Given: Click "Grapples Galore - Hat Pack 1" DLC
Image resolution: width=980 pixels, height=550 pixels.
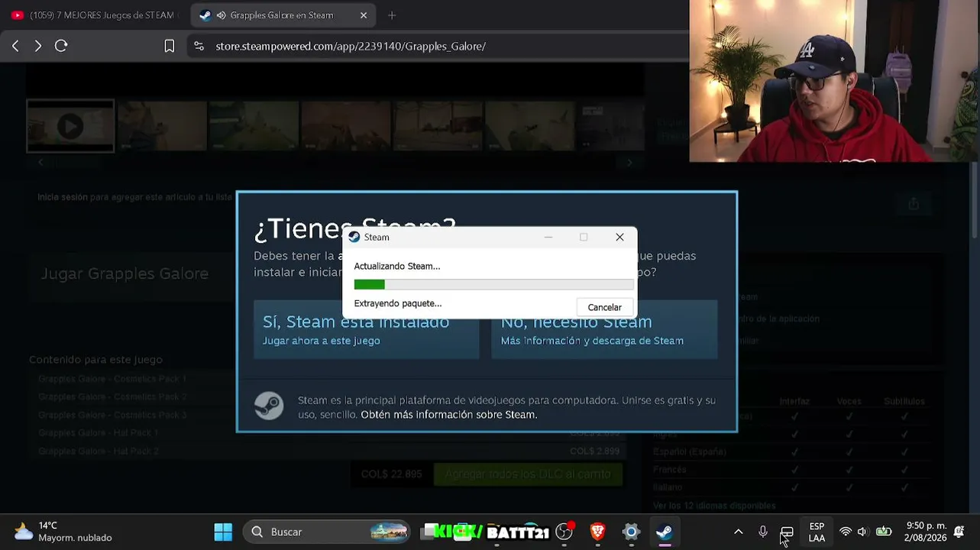Looking at the screenshot, I should 99,433.
